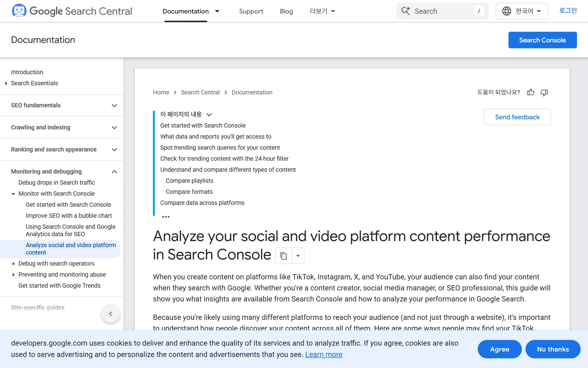Click the search sparkle magnifier icon
The height and width of the screenshot is (368, 588).
click(x=405, y=11)
